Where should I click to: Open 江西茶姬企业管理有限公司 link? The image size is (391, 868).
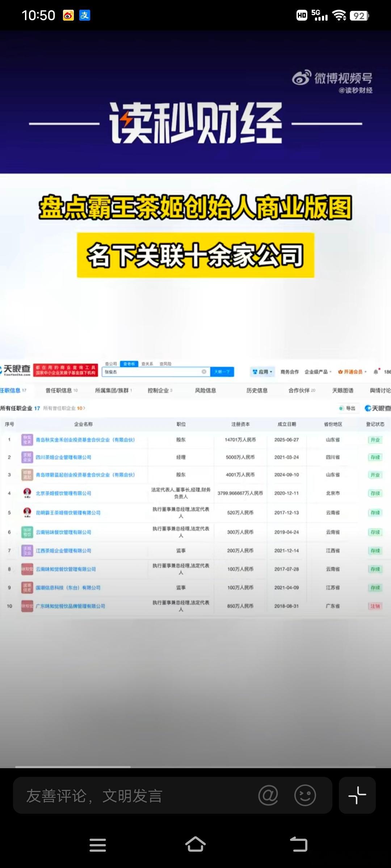[x=63, y=550]
